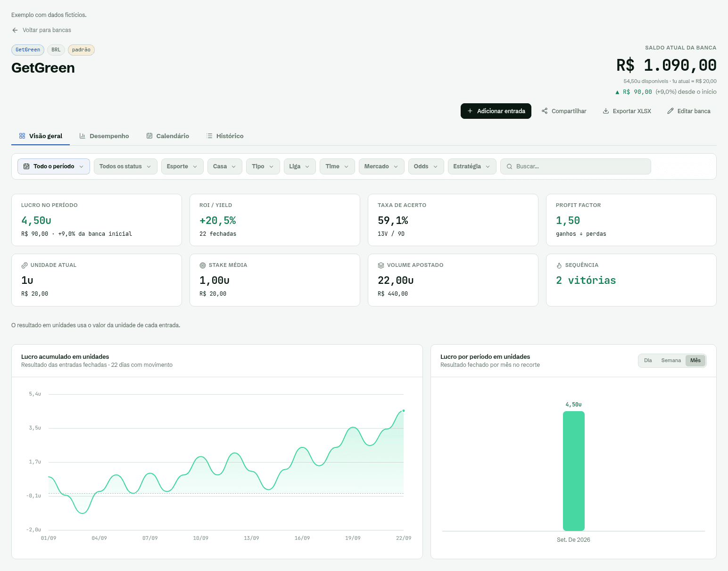Click the calendar icon on Calendário tab
728x571 pixels.
tap(149, 136)
